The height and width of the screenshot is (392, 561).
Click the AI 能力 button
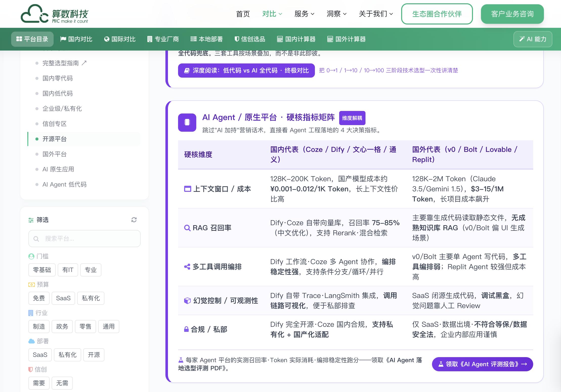pyautogui.click(x=533, y=39)
